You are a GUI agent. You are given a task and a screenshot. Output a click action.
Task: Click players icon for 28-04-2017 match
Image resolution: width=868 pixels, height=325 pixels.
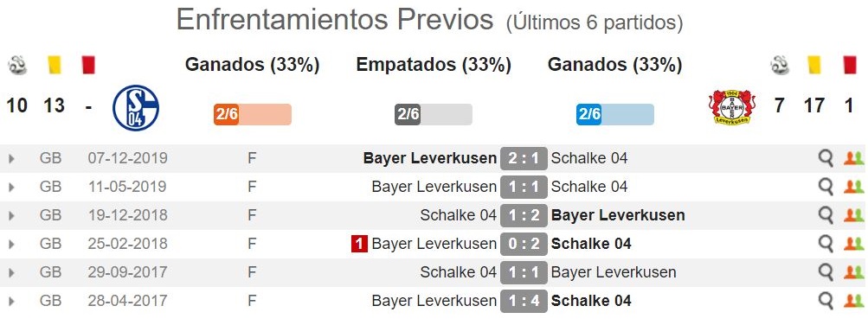click(x=853, y=302)
